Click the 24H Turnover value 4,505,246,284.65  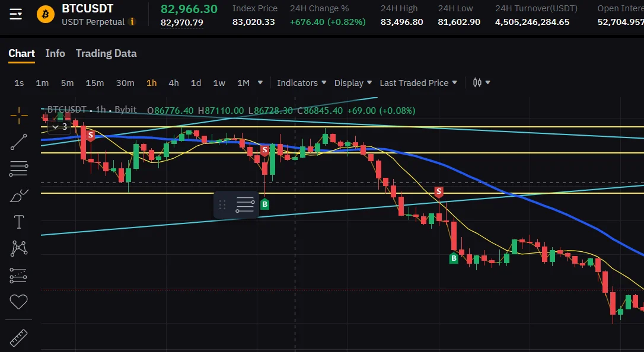(533, 22)
